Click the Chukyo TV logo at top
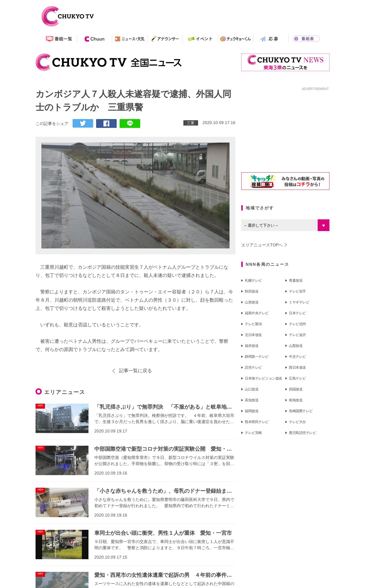This screenshot has width=365, height=588. 68,16
